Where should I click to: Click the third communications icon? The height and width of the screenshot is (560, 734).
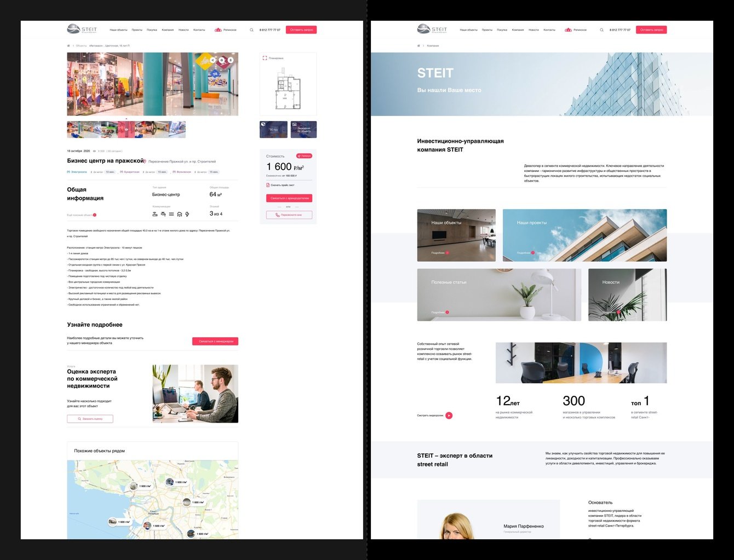171,214
